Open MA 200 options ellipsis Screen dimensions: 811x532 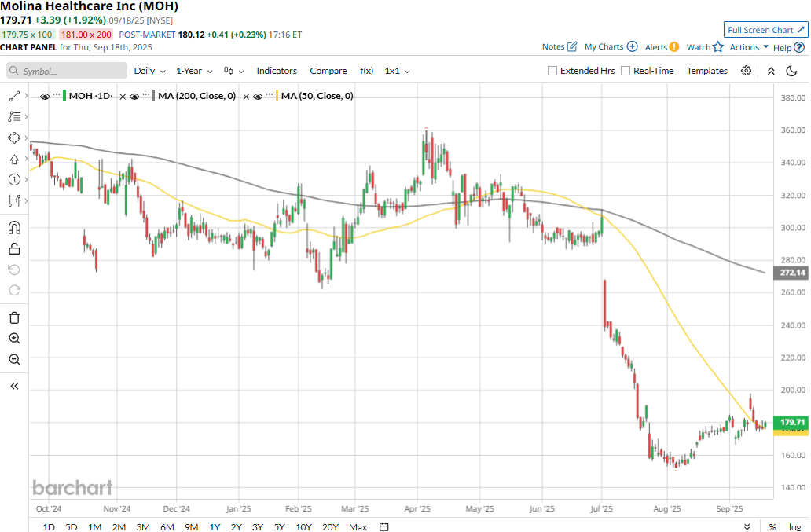tap(146, 95)
